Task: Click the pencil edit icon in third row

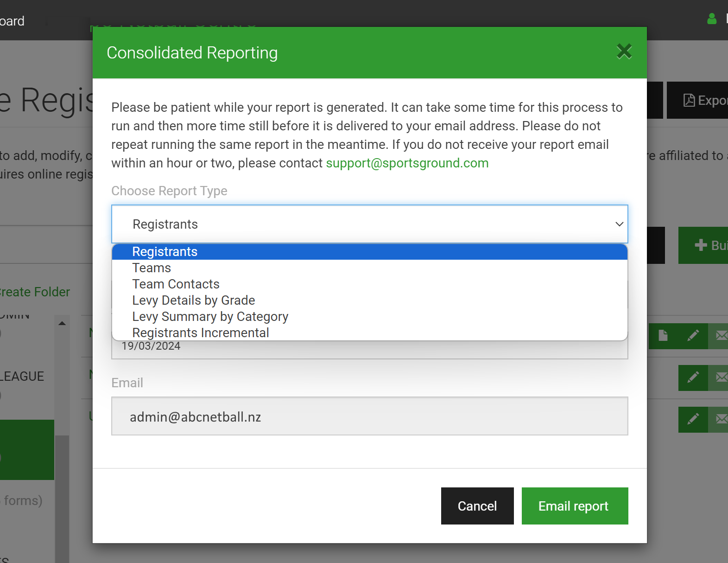Action: [x=693, y=419]
